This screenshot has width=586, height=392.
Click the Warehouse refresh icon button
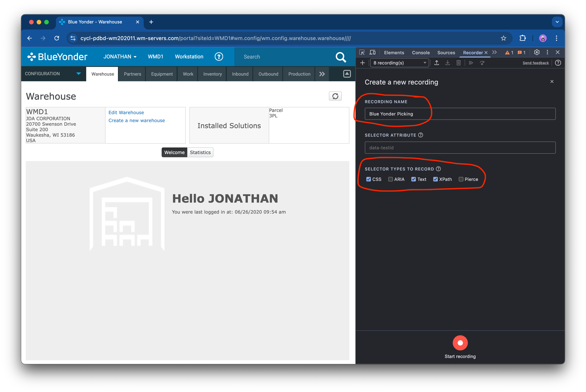(x=335, y=96)
